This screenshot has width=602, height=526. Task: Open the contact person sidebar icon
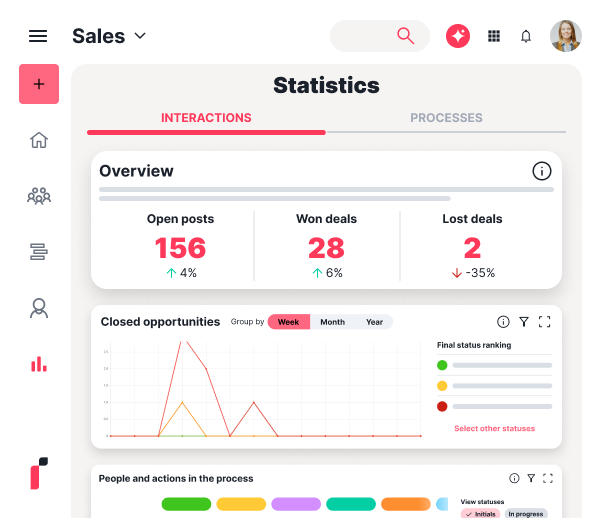[x=39, y=308]
